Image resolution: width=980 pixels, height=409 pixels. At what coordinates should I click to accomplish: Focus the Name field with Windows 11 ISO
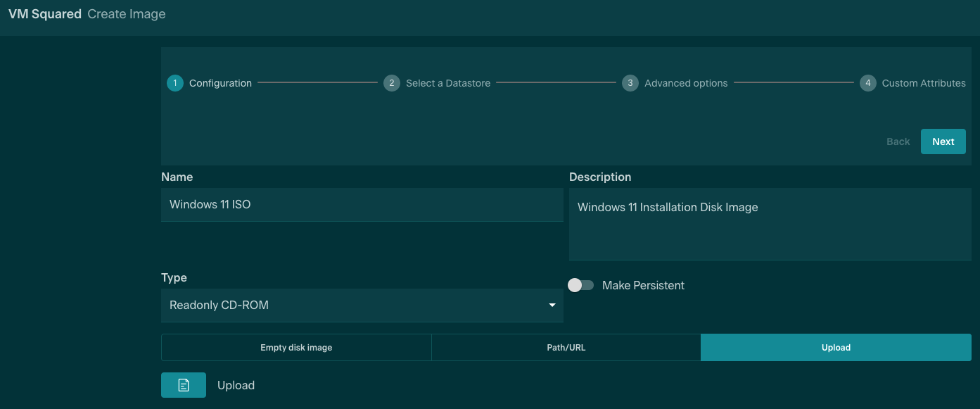362,205
